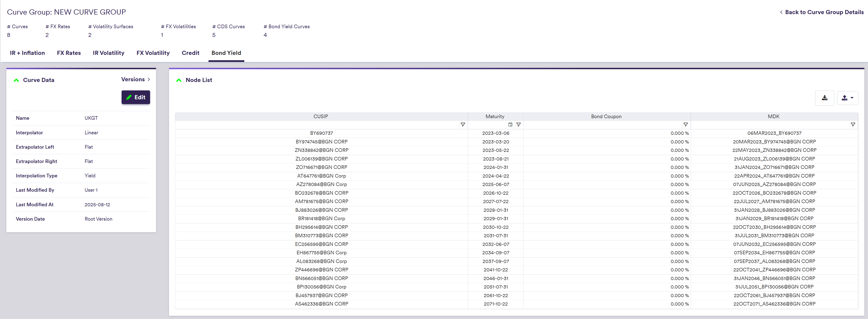Click the CUSIP filter input field
The width and height of the screenshot is (868, 319).
[x=317, y=125]
